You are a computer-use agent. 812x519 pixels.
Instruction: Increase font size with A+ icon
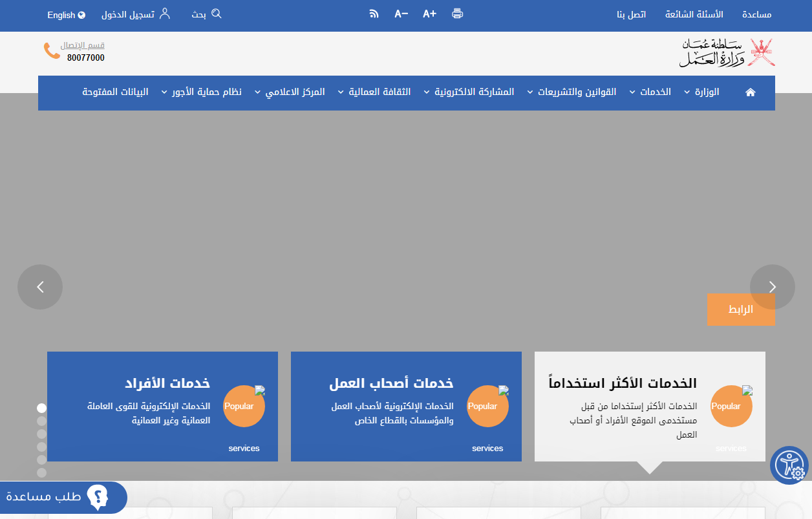coord(429,14)
